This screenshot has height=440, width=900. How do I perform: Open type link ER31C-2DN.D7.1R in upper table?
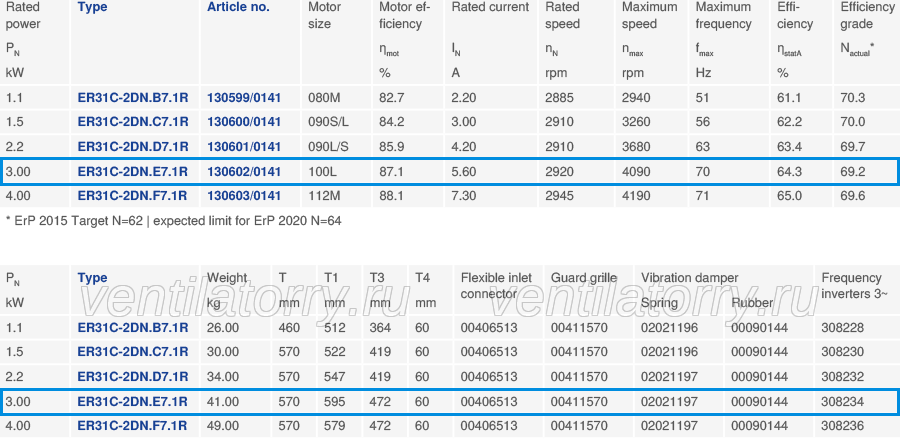coord(133,146)
